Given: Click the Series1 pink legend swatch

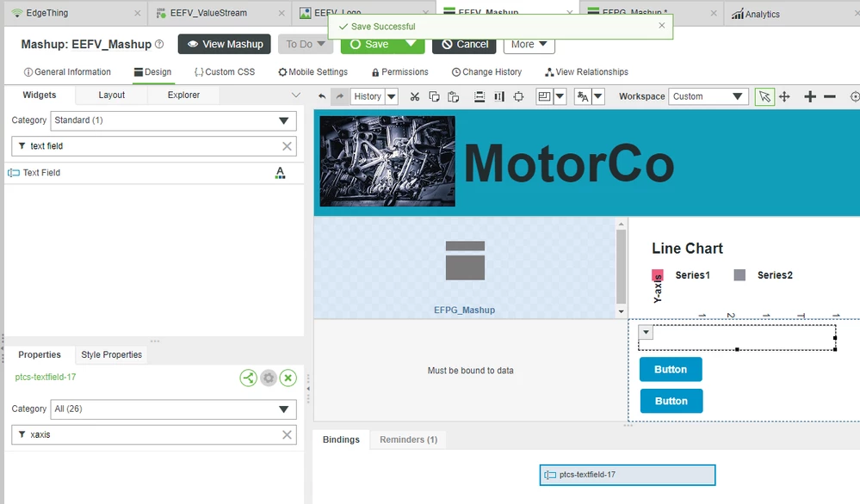Looking at the screenshot, I should click(x=657, y=275).
